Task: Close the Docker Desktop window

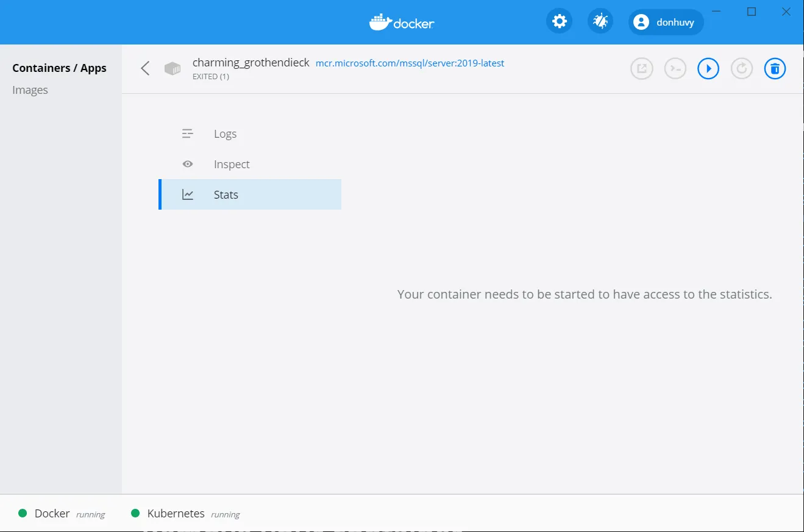Action: (786, 12)
